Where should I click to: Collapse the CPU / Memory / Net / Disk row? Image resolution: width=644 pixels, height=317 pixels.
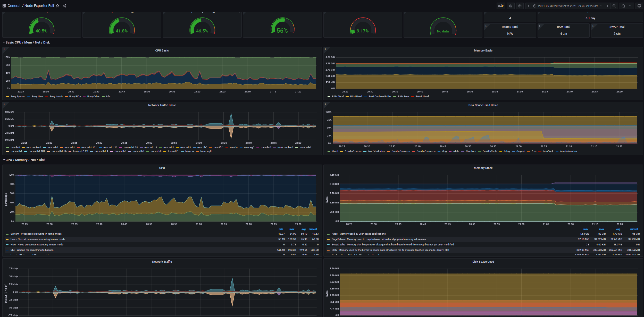coord(25,160)
